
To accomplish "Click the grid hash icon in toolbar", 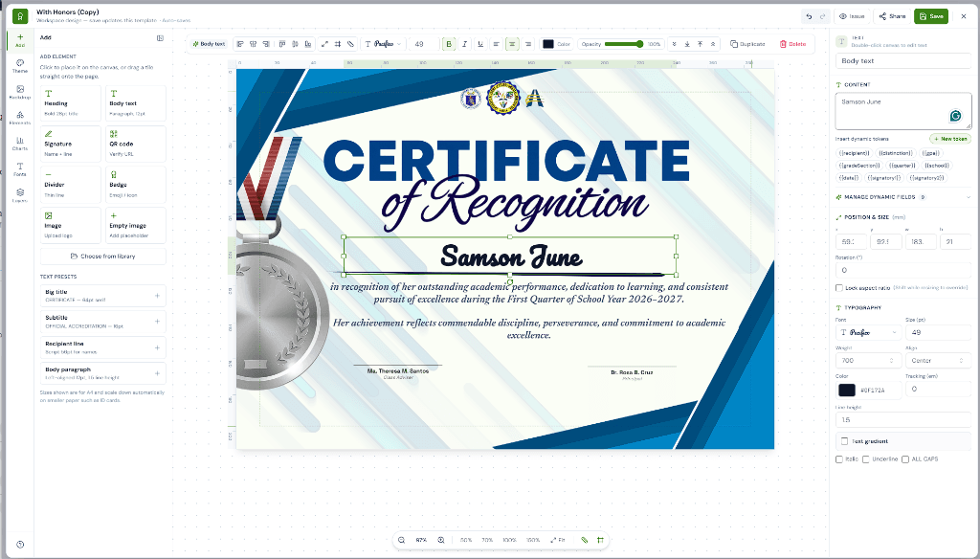I will [338, 44].
